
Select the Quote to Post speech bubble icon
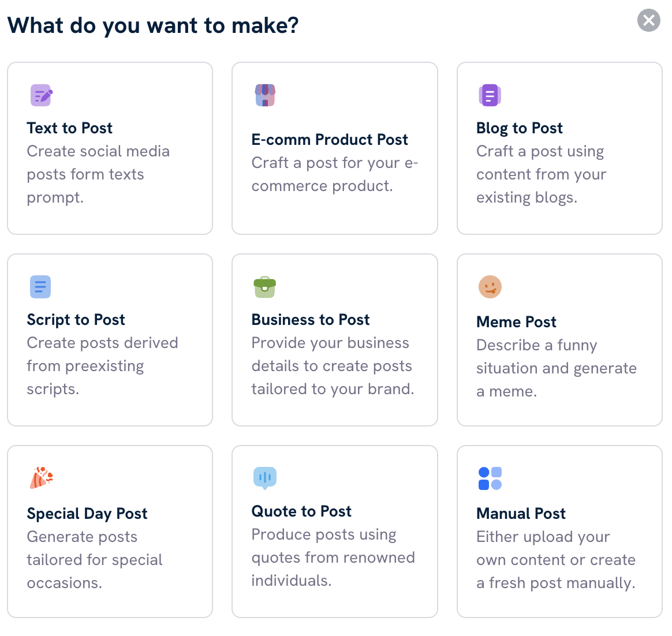[264, 478]
